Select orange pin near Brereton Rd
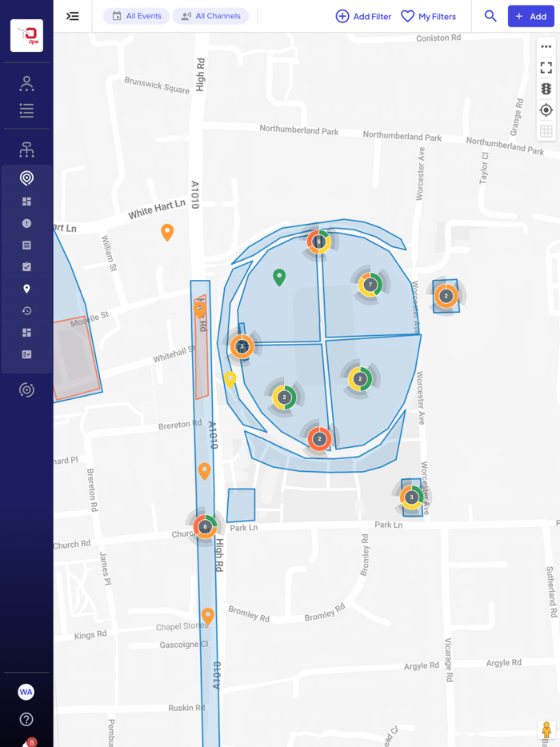This screenshot has height=747, width=560. click(x=205, y=472)
